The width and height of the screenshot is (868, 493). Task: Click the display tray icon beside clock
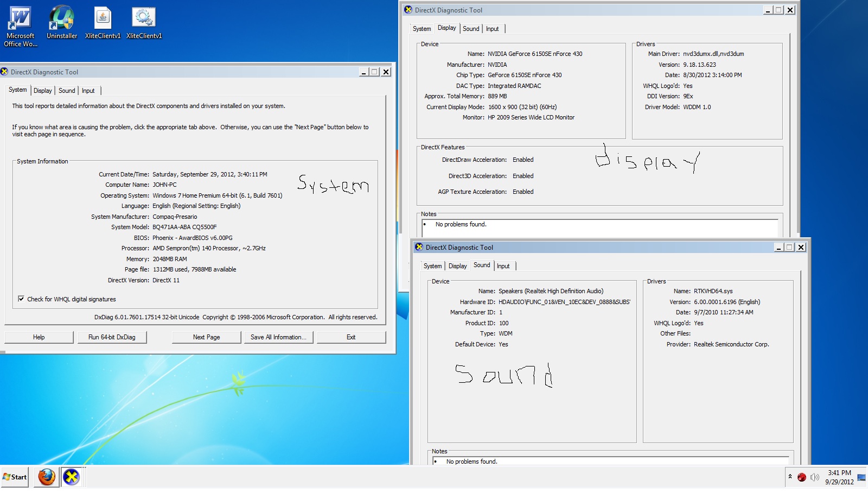point(861,477)
